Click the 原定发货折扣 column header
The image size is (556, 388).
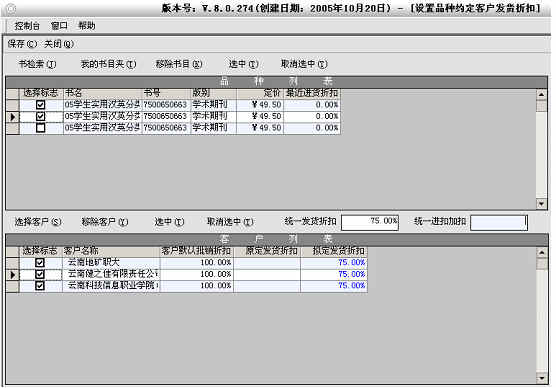click(x=267, y=251)
